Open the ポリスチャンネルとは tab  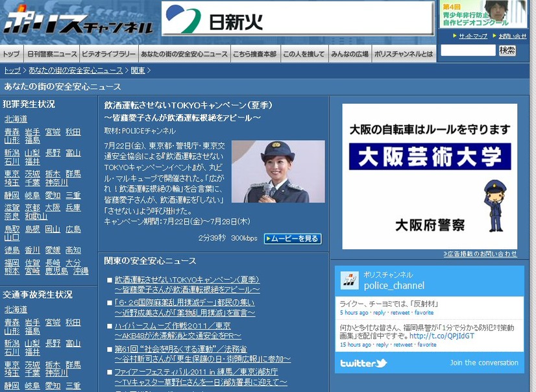(x=404, y=54)
